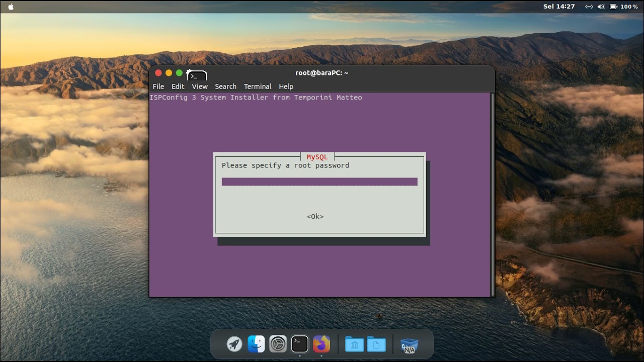Screen dimensions: 644x362
Task: Switch to the Terminal in the dock
Action: 300,344
